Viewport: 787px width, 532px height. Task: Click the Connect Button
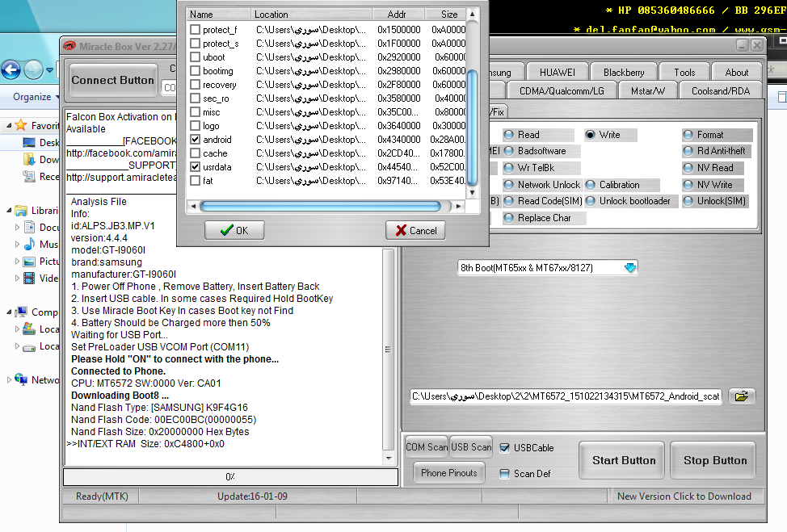[112, 80]
